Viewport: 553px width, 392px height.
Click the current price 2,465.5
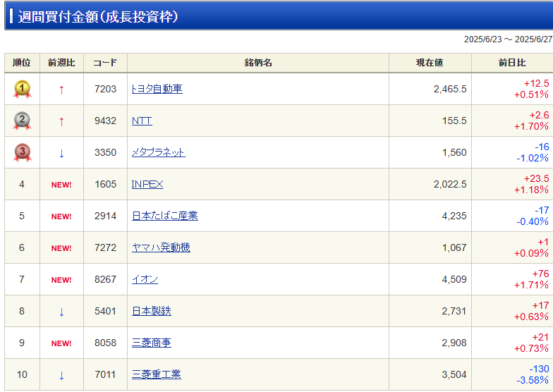coord(450,89)
